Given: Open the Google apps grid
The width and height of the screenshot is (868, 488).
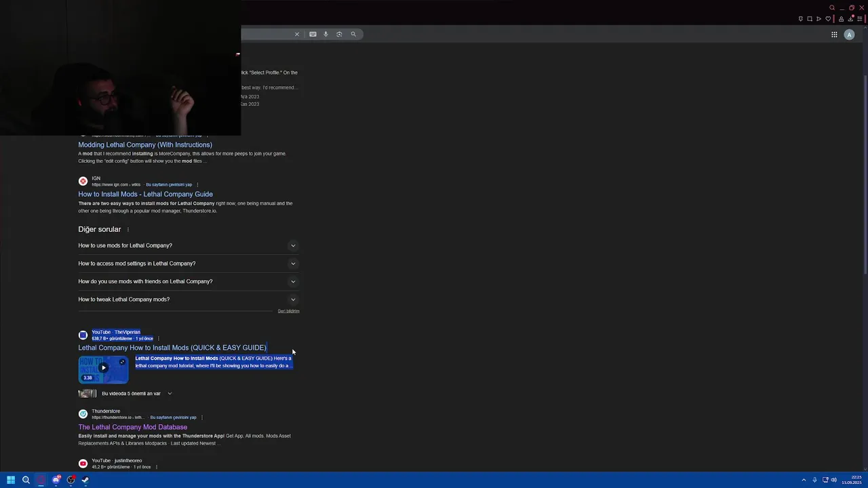Looking at the screenshot, I should pos(834,35).
